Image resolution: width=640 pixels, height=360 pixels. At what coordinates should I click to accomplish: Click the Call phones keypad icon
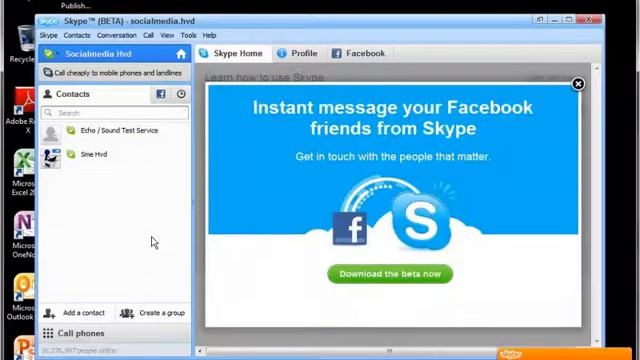[x=48, y=333]
